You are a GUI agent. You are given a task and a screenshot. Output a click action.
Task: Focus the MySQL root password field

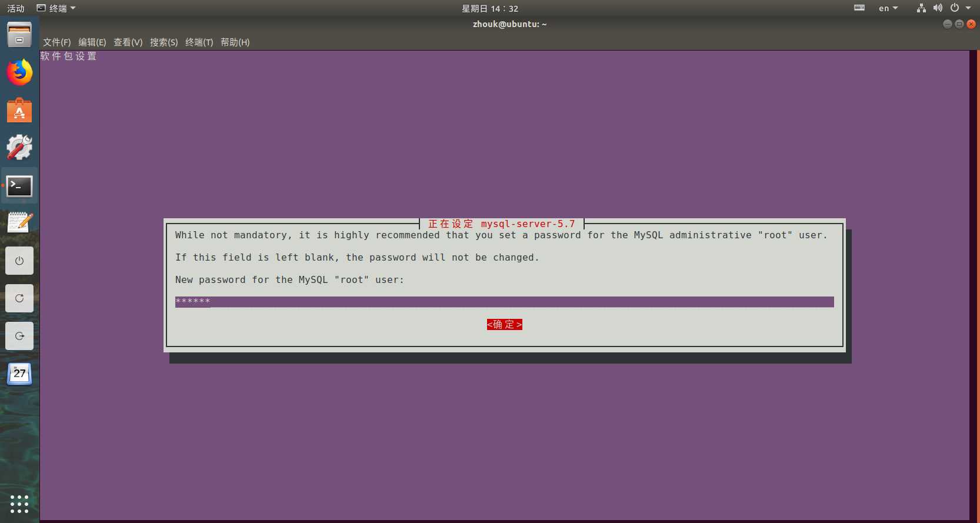tap(505, 302)
